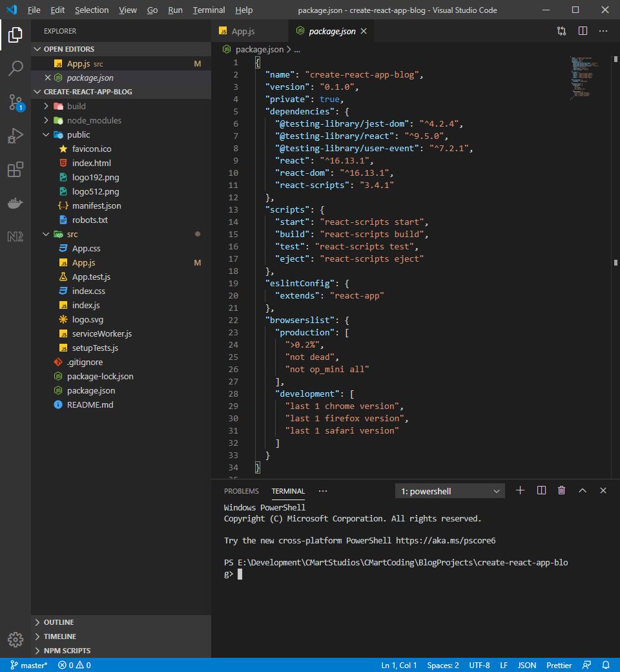The width and height of the screenshot is (620, 672).
Task: Click the Open Changes compare icon
Action: coord(561,31)
